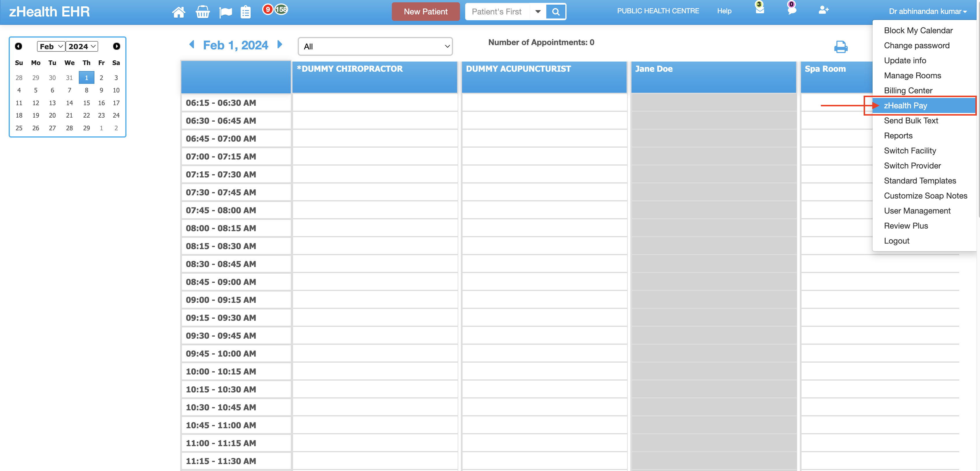
Task: Open Customize Soap Notes menu item
Action: [925, 196]
